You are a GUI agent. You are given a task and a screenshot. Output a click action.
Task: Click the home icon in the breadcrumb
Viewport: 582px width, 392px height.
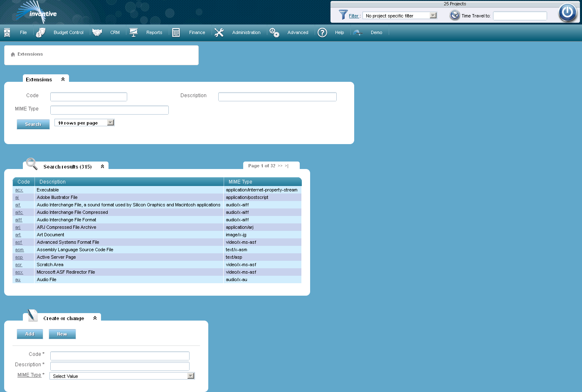(13, 54)
